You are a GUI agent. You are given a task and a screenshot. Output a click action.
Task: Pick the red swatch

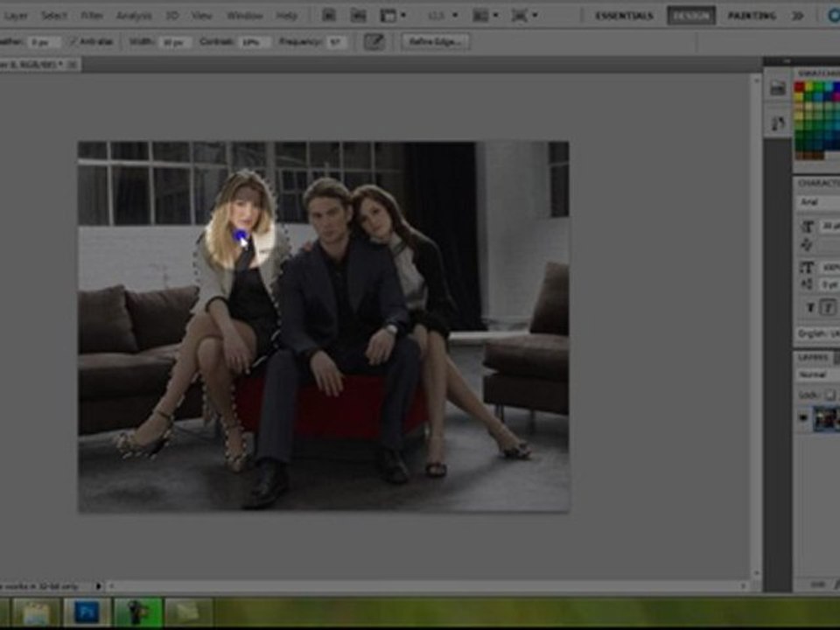click(x=799, y=87)
